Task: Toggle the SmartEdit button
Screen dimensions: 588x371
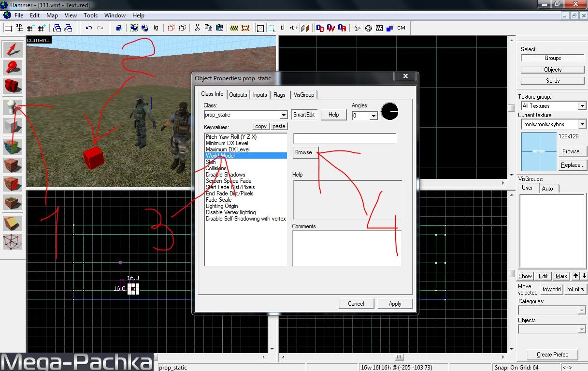Action: (304, 115)
